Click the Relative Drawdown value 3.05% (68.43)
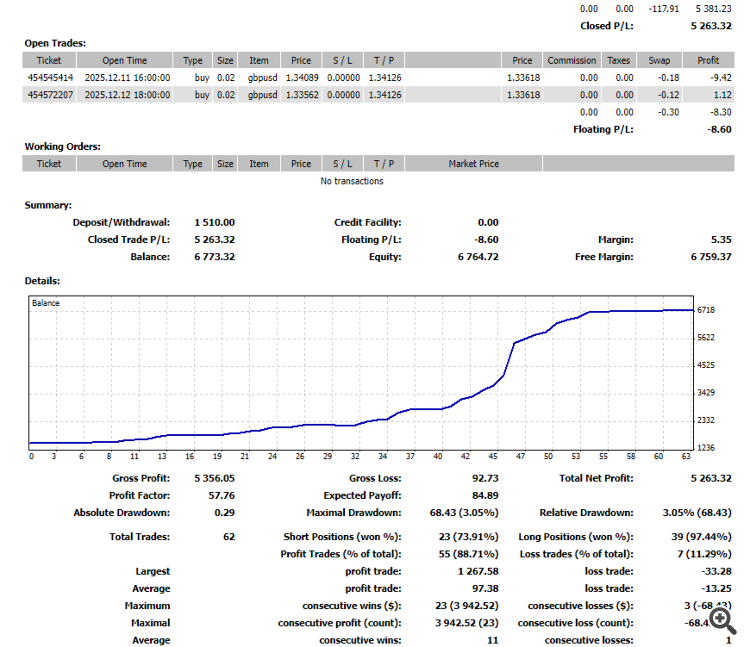The height and width of the screenshot is (647, 750). (697, 513)
